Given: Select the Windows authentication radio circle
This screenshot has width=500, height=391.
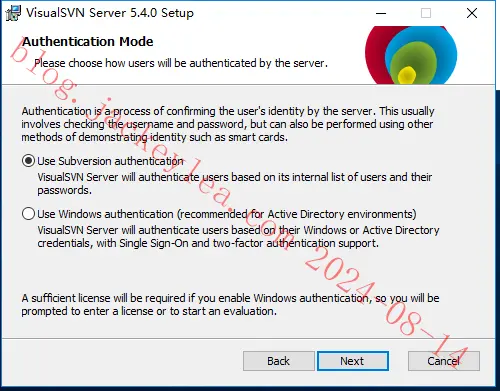Looking at the screenshot, I should click(28, 214).
